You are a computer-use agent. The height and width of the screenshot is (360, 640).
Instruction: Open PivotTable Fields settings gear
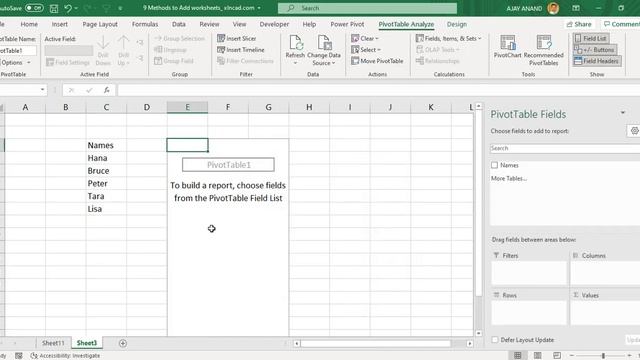[x=634, y=131]
